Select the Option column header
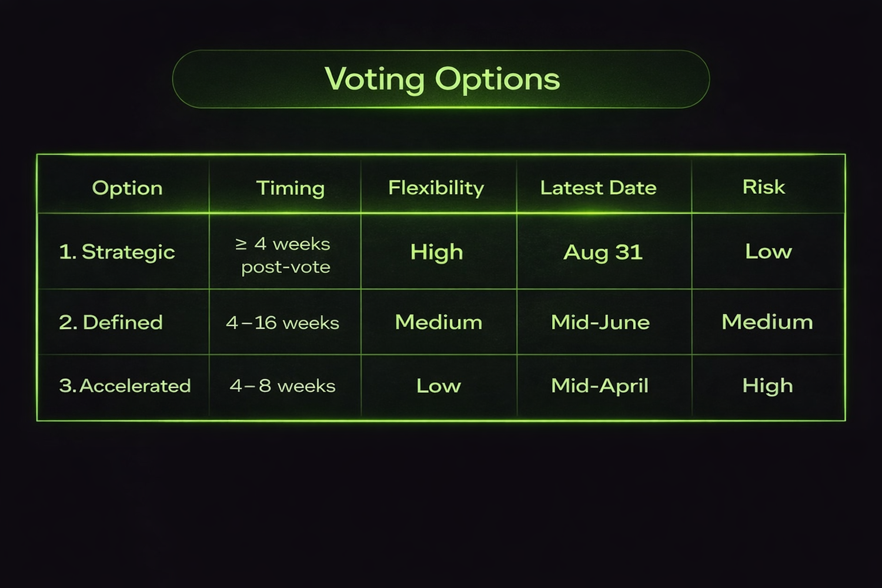This screenshot has height=588, width=882. point(127,188)
